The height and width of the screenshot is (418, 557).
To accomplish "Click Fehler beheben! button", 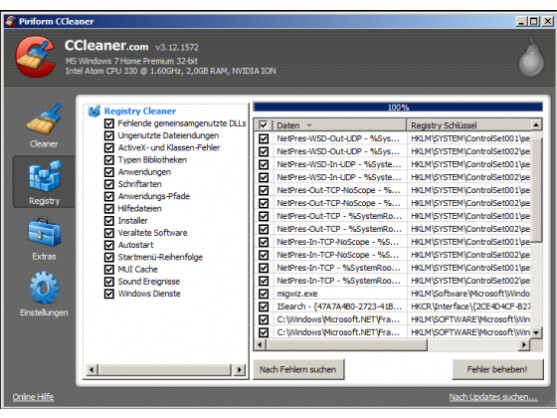I will click(x=497, y=369).
